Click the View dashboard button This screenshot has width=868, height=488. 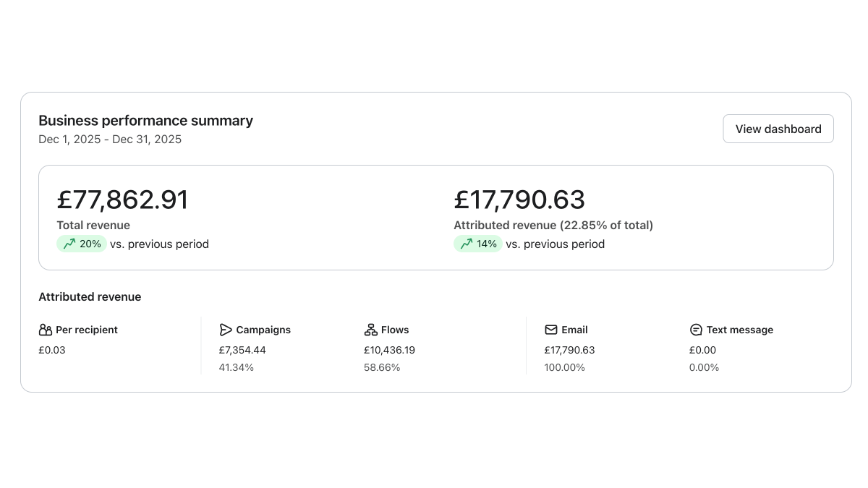click(x=778, y=129)
